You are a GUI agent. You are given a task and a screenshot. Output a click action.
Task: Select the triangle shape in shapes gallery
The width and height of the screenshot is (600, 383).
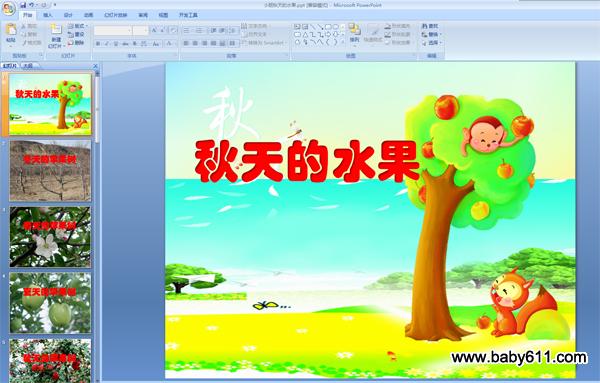pyautogui.click(x=305, y=34)
